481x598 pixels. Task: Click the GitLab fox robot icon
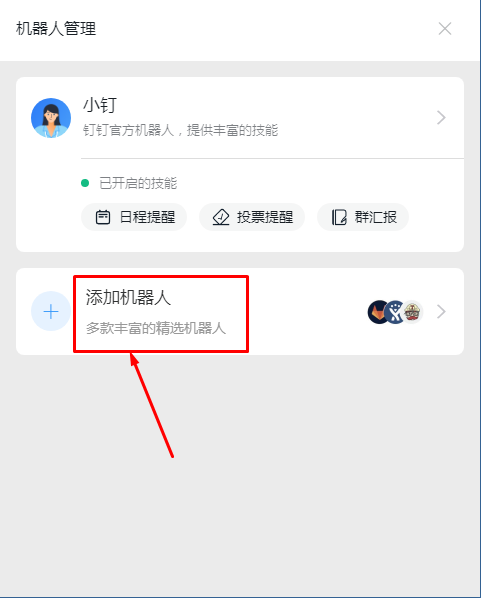tap(378, 312)
